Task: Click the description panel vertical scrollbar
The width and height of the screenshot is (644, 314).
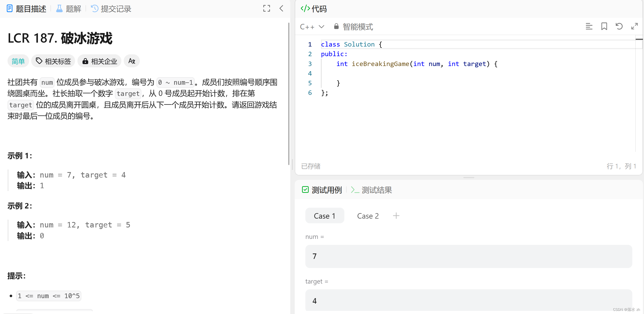Action: point(289,94)
